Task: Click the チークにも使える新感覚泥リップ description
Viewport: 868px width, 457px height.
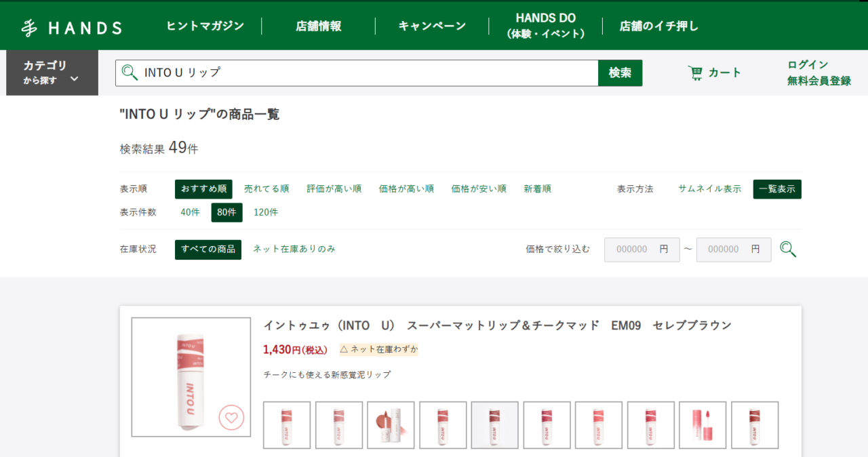Action: tap(327, 375)
